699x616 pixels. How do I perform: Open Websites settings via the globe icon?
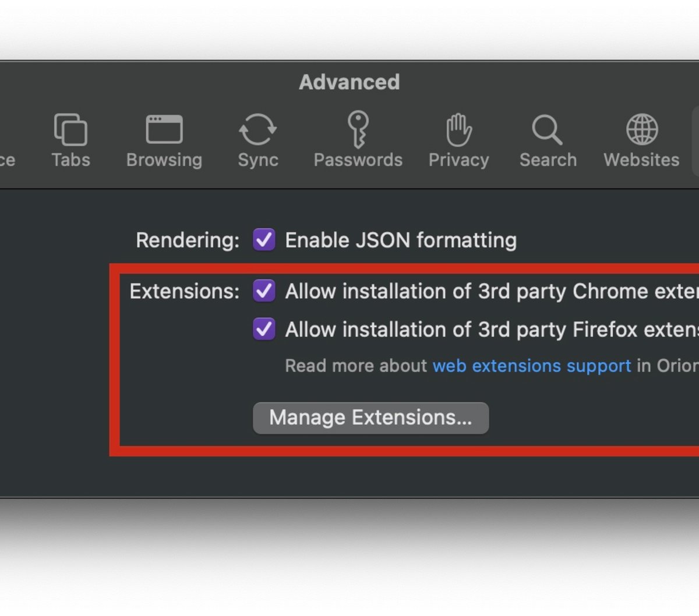[x=641, y=128]
